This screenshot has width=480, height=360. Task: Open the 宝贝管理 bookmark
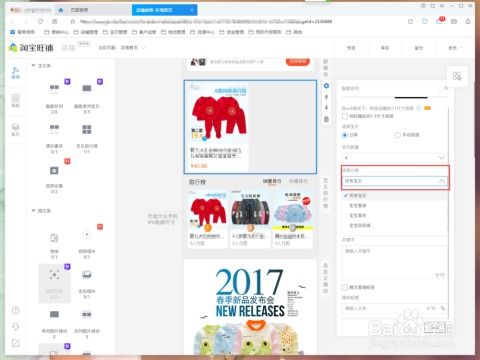point(115,32)
